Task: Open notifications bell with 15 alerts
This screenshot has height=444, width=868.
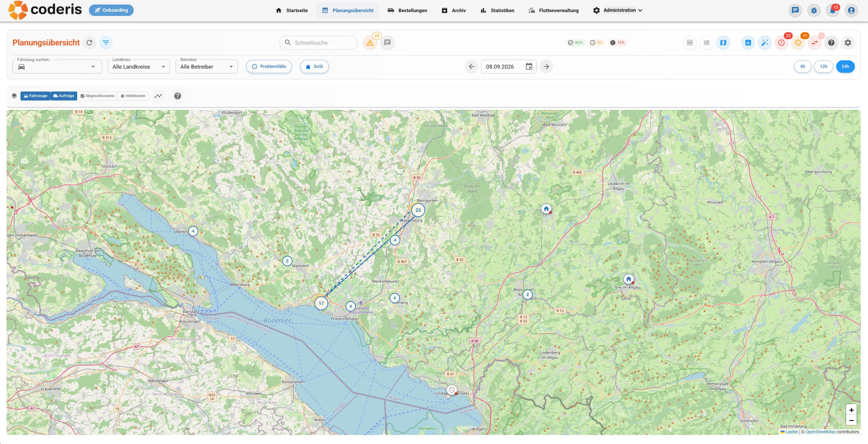Action: click(833, 10)
